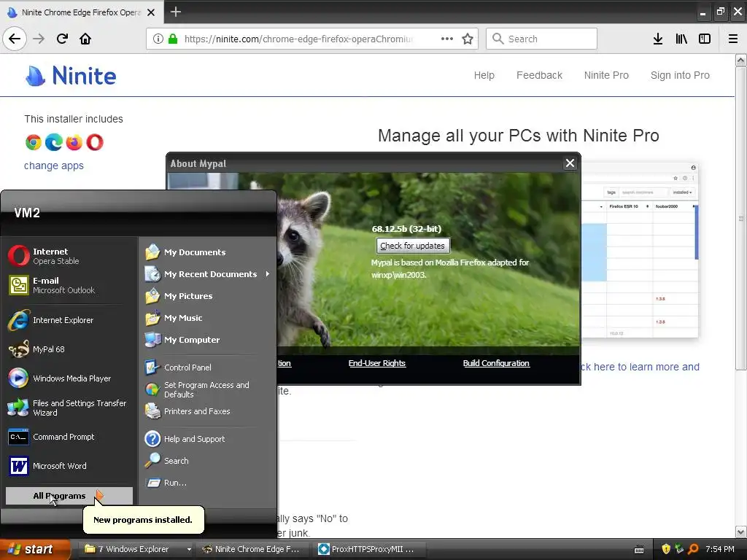The height and width of the screenshot is (560, 747).
Task: Click the change apps link
Action: coord(54,166)
